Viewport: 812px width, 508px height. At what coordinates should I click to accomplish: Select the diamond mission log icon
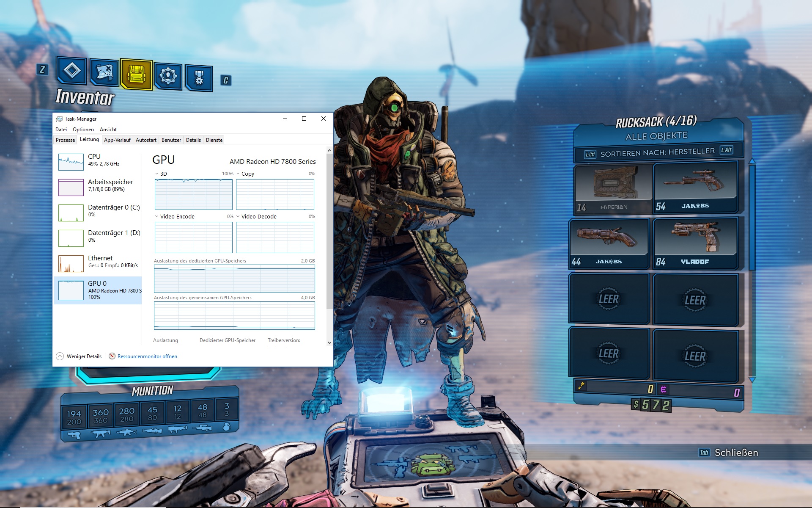click(72, 70)
